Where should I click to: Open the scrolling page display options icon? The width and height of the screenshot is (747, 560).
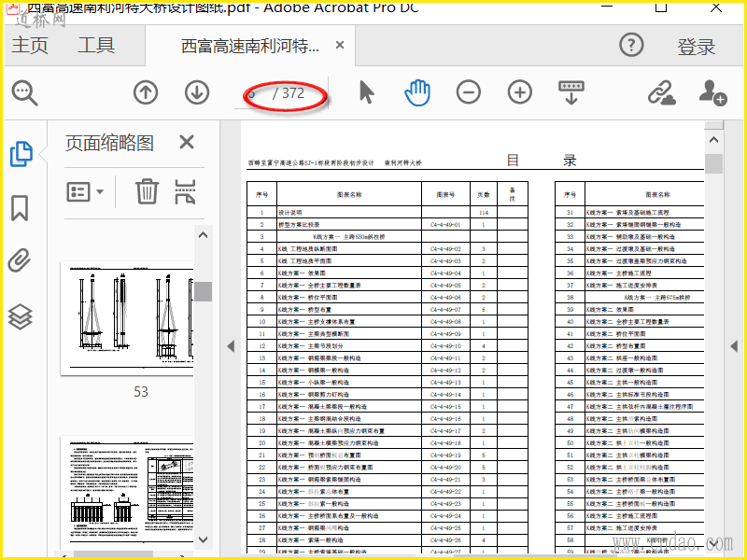point(571,92)
